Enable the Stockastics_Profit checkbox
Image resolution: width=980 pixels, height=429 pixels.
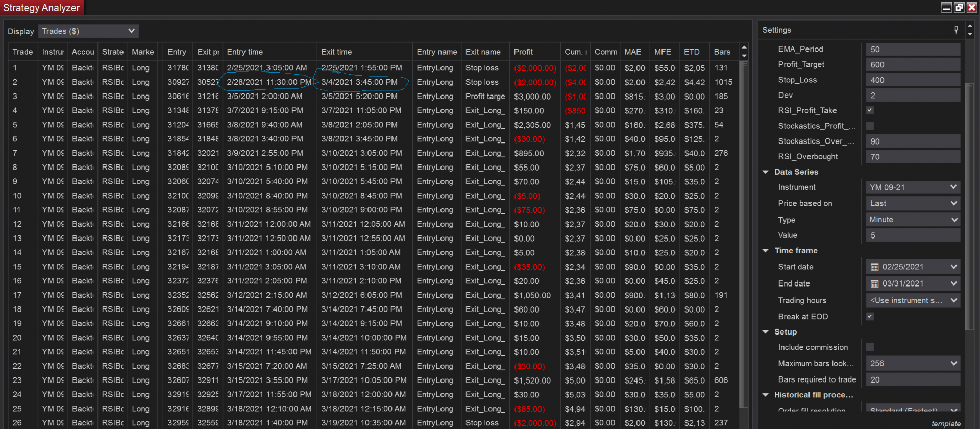pyautogui.click(x=870, y=126)
